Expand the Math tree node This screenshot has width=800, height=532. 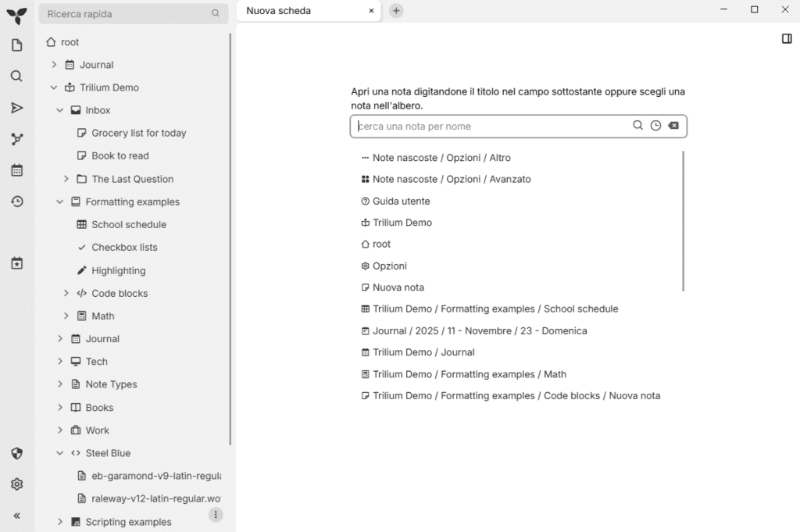[x=66, y=316]
